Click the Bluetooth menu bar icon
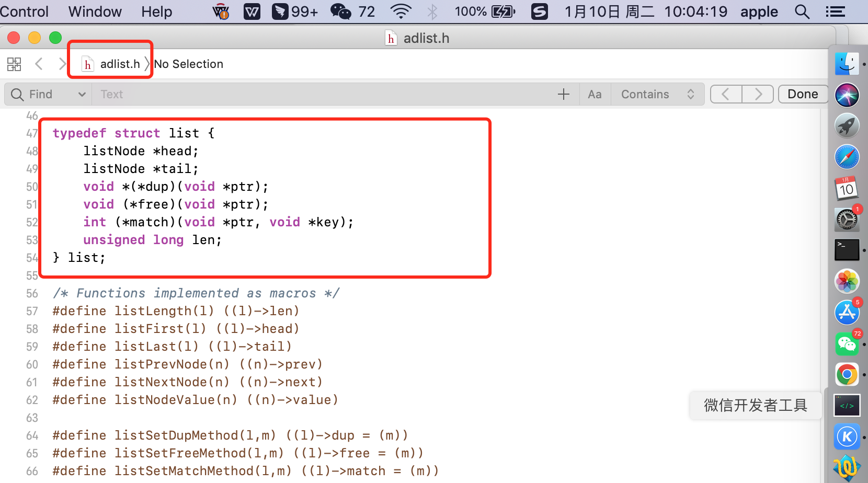 pos(432,11)
